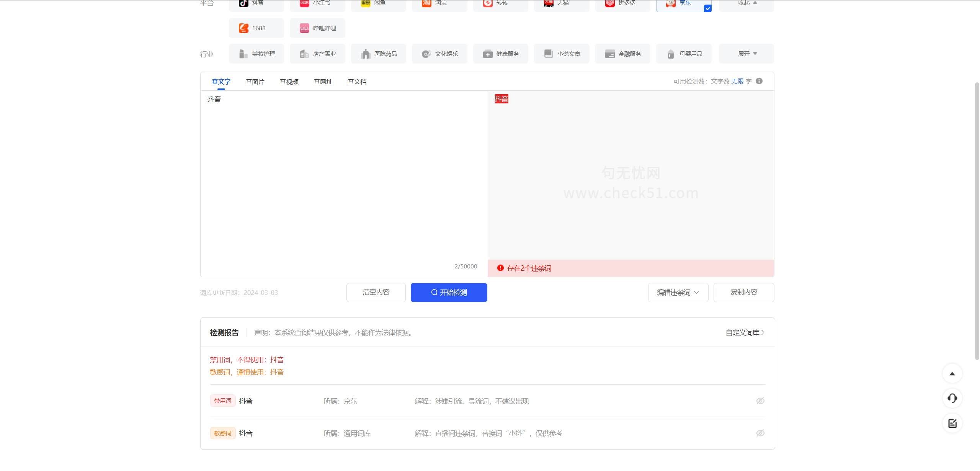The width and height of the screenshot is (980, 471).
Task: Click the 词库更新日期 text
Action: (239, 293)
